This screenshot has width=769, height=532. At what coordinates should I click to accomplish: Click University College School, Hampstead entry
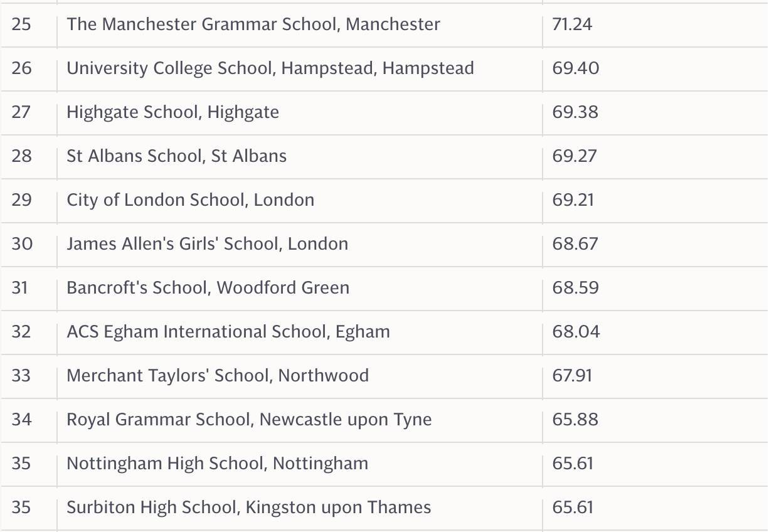coord(270,68)
